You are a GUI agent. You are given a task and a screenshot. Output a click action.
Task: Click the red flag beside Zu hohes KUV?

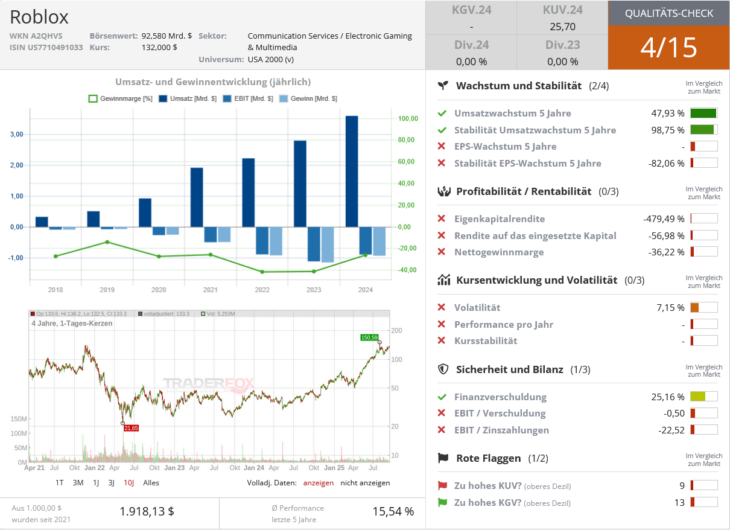(442, 486)
